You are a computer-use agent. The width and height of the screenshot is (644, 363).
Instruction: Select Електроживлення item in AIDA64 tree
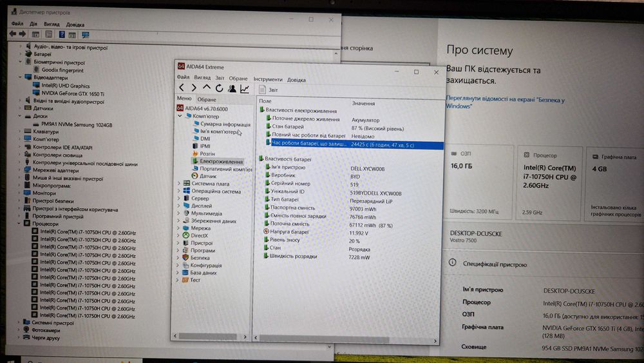click(221, 162)
